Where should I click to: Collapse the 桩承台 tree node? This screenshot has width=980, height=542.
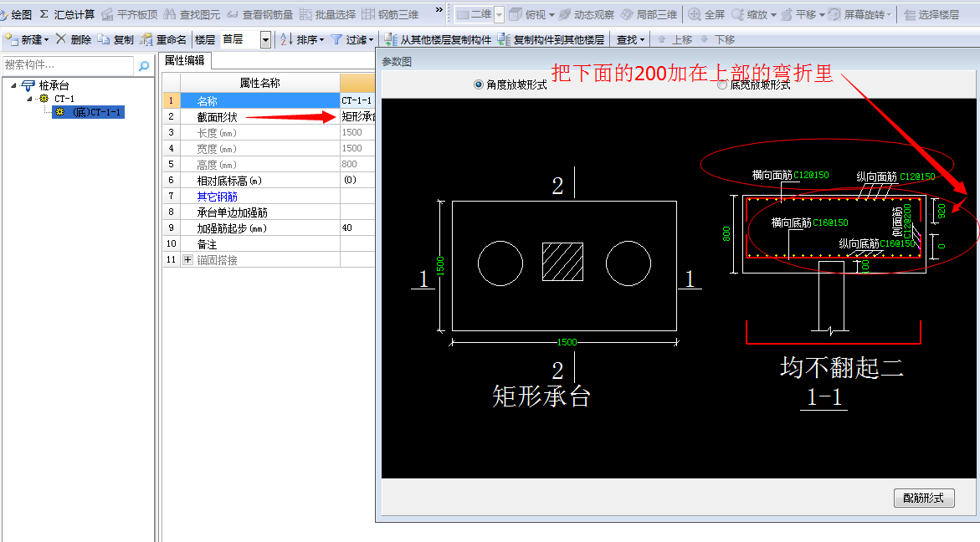pyautogui.click(x=13, y=85)
